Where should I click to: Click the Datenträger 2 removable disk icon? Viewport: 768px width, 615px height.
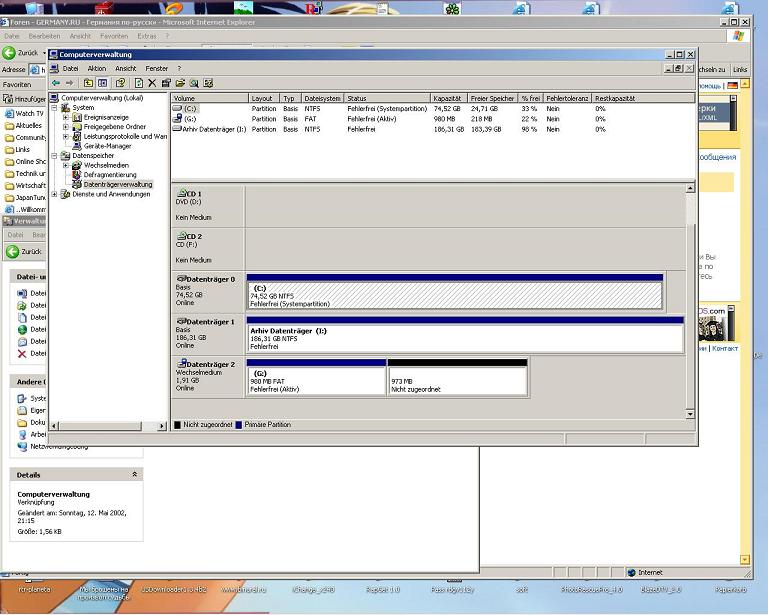point(181,365)
